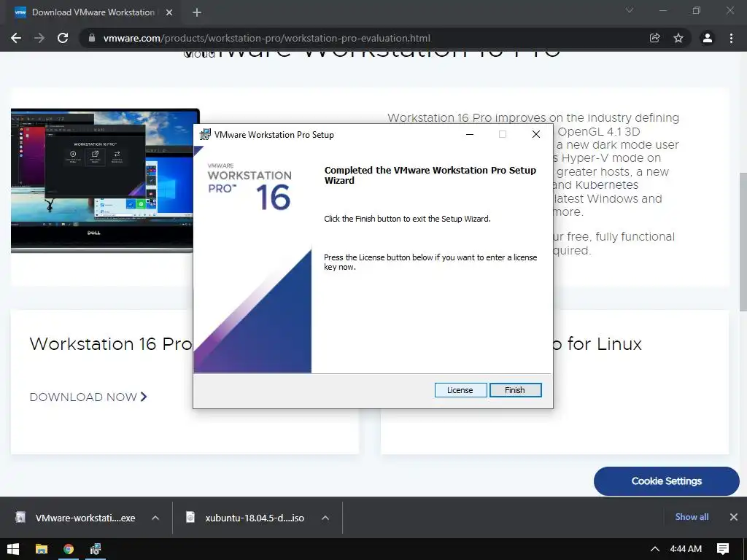The image size is (747, 560).
Task: Open downloaded VMware-workstation exe file
Action: point(85,518)
